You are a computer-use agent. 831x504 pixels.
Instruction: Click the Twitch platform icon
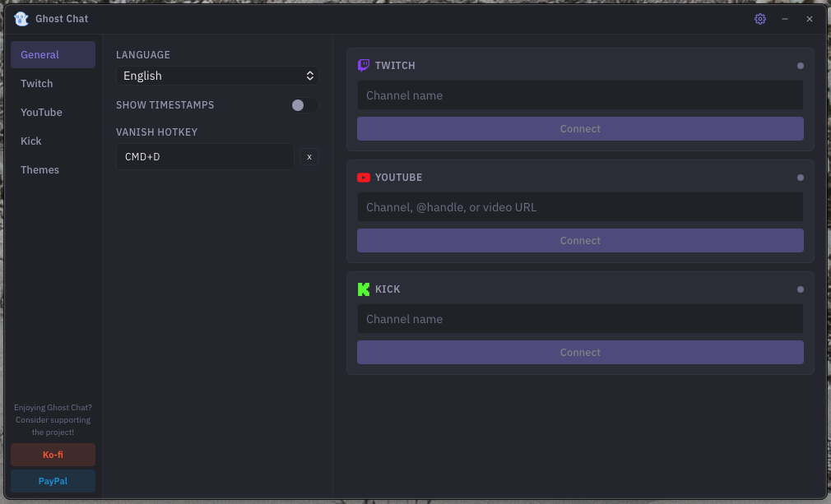pos(363,65)
